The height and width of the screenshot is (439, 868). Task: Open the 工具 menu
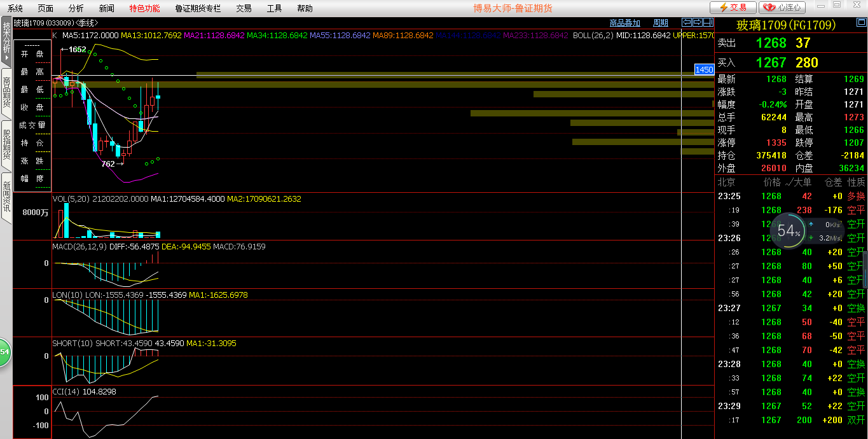pyautogui.click(x=274, y=8)
